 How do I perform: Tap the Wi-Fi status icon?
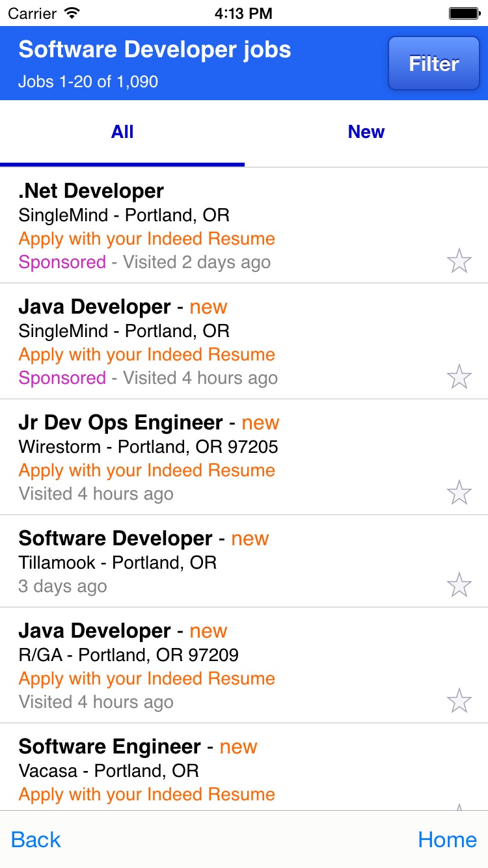click(72, 13)
